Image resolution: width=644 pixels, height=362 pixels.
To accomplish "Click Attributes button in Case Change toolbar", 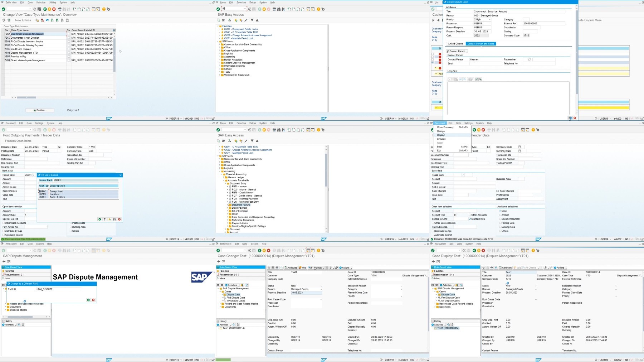I will 291,267.
